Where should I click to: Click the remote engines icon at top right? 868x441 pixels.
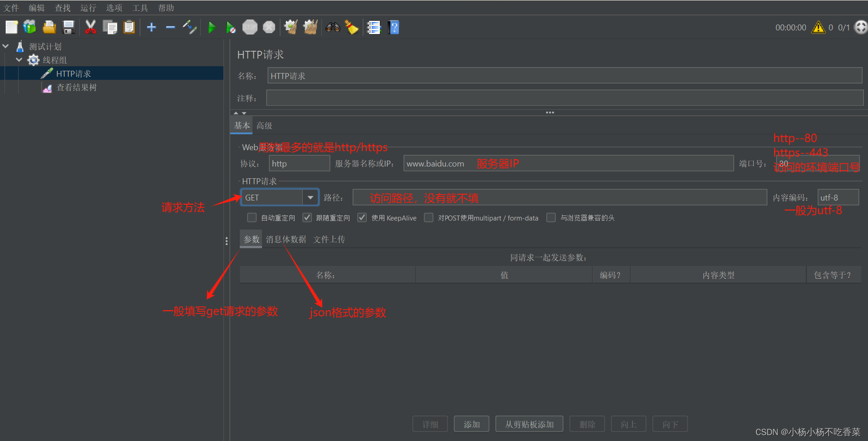860,27
